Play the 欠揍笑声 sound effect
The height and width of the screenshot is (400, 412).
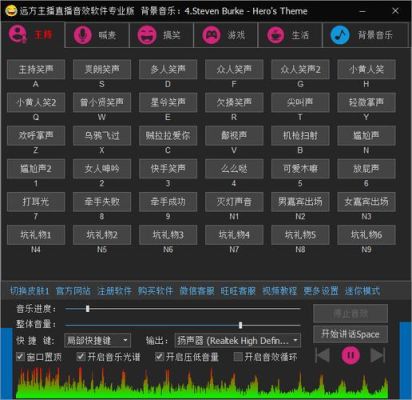click(x=234, y=102)
